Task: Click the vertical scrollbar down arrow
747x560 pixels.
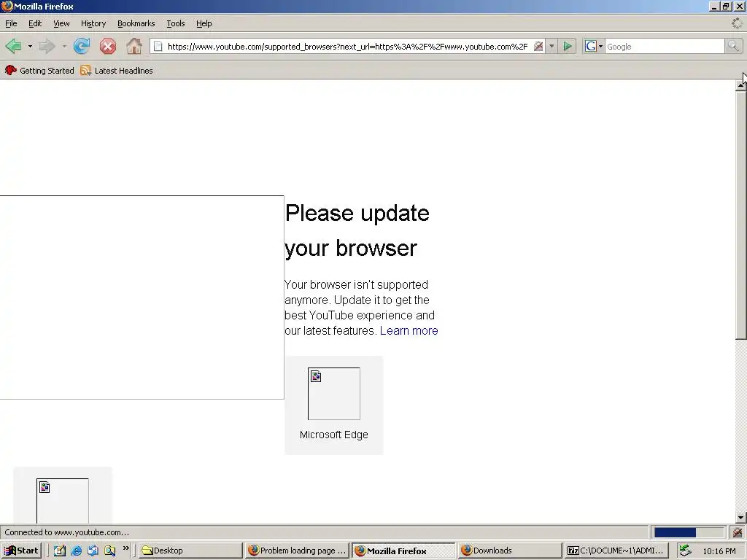Action: [741, 517]
